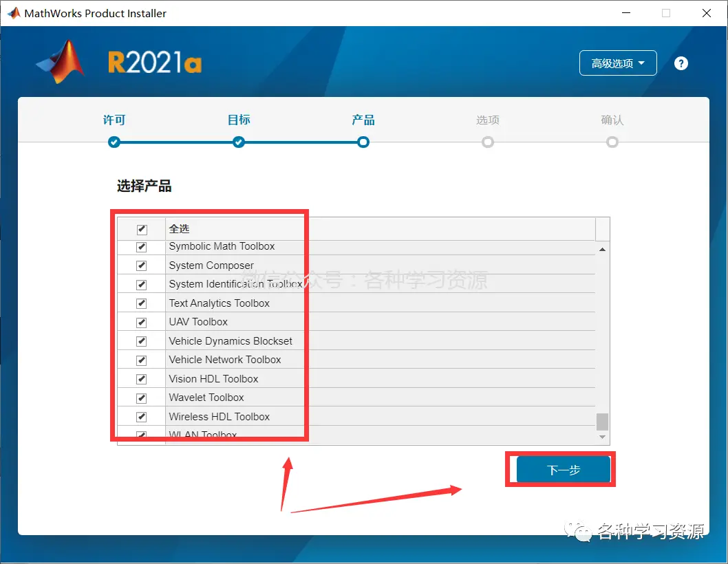The image size is (728, 564).
Task: Select the Vision HDL Toolbox row text
Action: [x=213, y=379]
